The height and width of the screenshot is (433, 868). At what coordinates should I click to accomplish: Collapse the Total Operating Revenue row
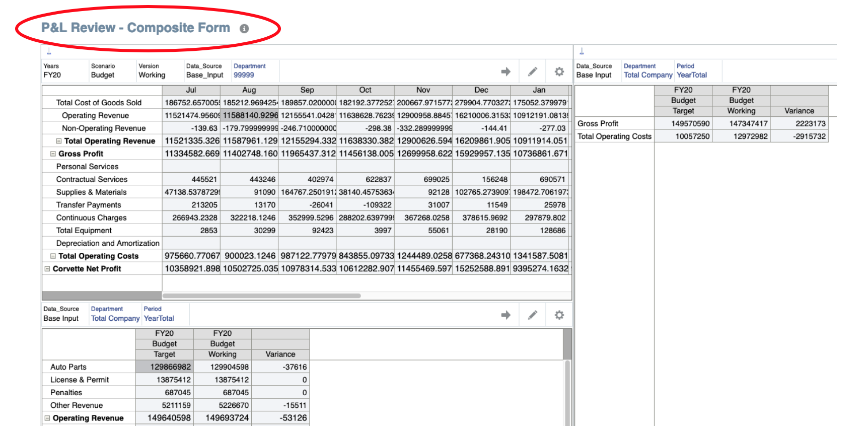[59, 141]
